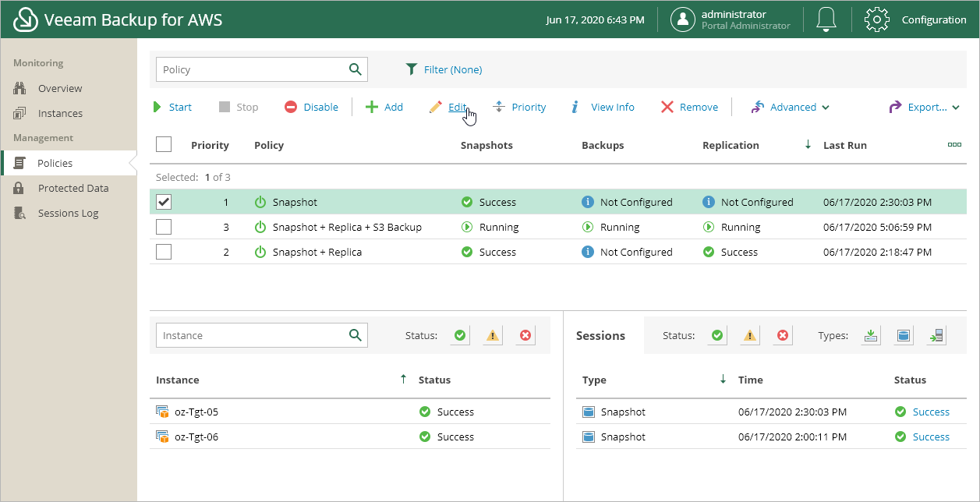980x502 pixels.
Task: Check the Snapshot + Replica policy checkbox
Action: (x=164, y=252)
